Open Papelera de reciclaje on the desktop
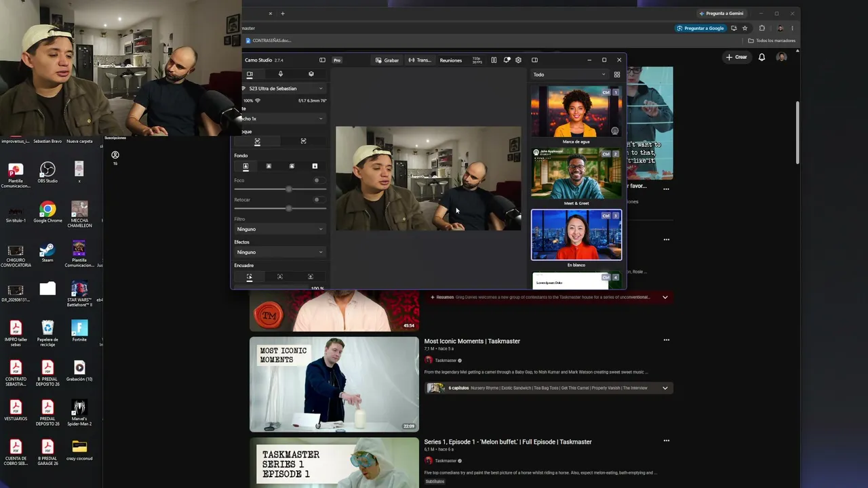868x488 pixels. point(47,333)
